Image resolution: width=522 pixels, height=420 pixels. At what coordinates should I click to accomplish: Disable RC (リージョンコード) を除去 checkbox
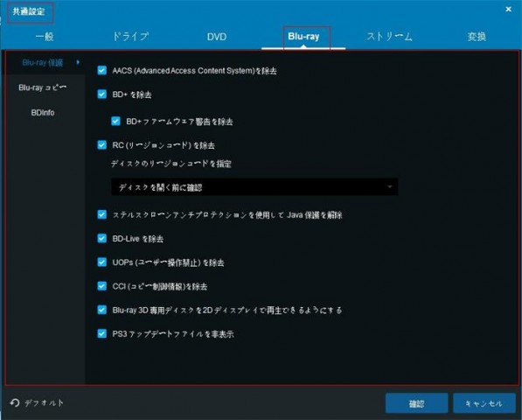(x=102, y=145)
